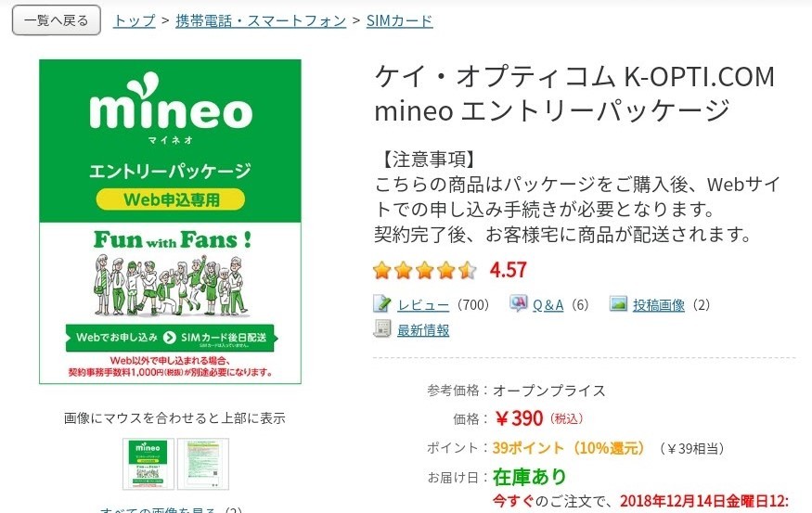Click the orange star rating icons

pos(424,271)
